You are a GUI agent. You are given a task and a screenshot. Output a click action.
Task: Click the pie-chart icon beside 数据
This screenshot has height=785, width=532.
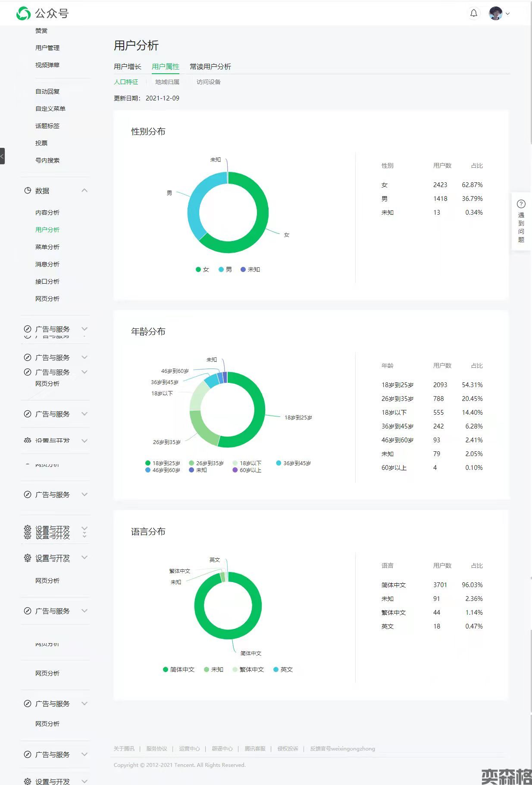28,191
